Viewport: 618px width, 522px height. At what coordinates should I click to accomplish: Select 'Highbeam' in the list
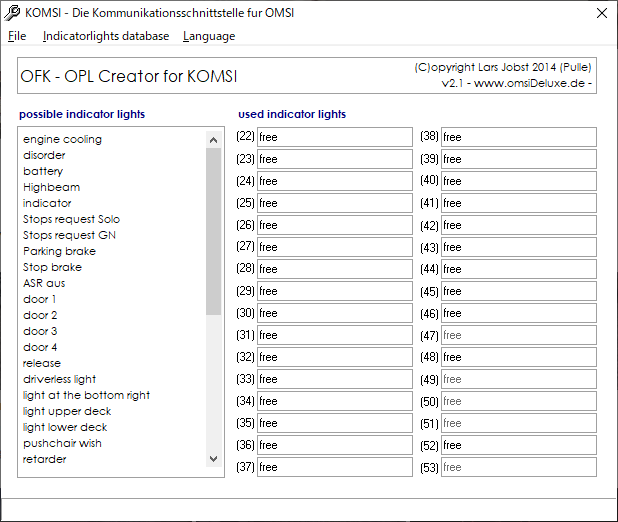51,187
